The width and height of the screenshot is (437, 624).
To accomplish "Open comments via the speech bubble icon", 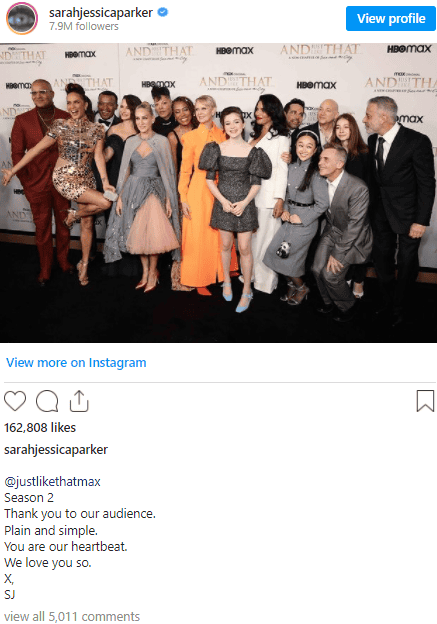I will tap(47, 401).
